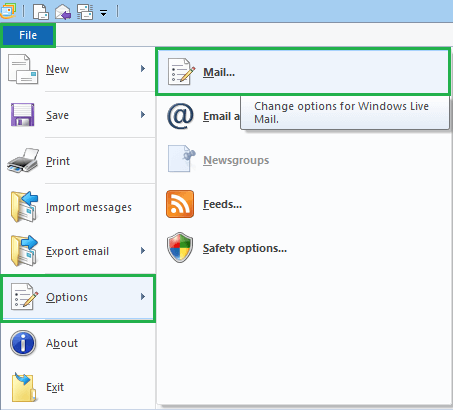The image size is (453, 410).
Task: Choose Exit from the File menu
Action: (x=78, y=387)
